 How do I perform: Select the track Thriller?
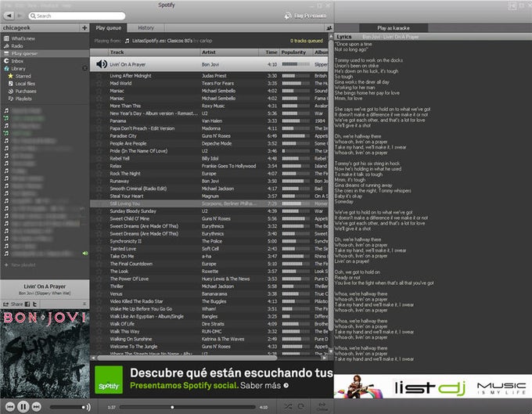click(117, 286)
